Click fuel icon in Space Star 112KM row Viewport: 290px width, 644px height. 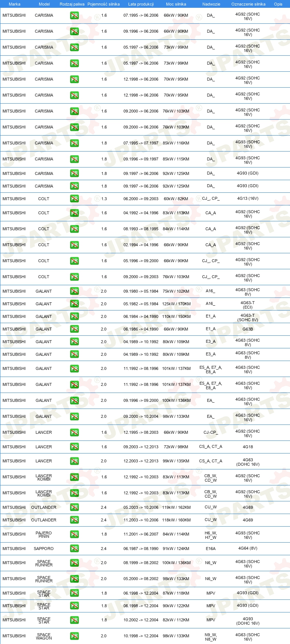click(74, 620)
